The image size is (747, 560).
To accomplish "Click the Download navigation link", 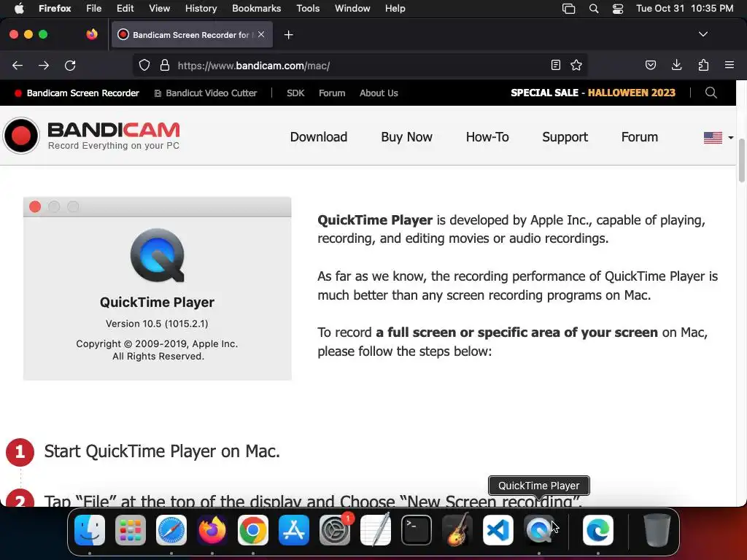I will [x=319, y=137].
